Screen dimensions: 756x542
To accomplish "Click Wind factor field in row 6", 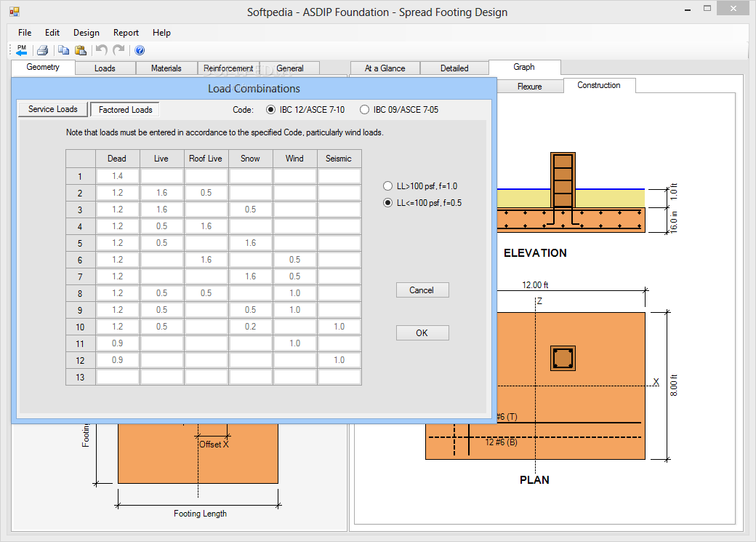I will (295, 260).
